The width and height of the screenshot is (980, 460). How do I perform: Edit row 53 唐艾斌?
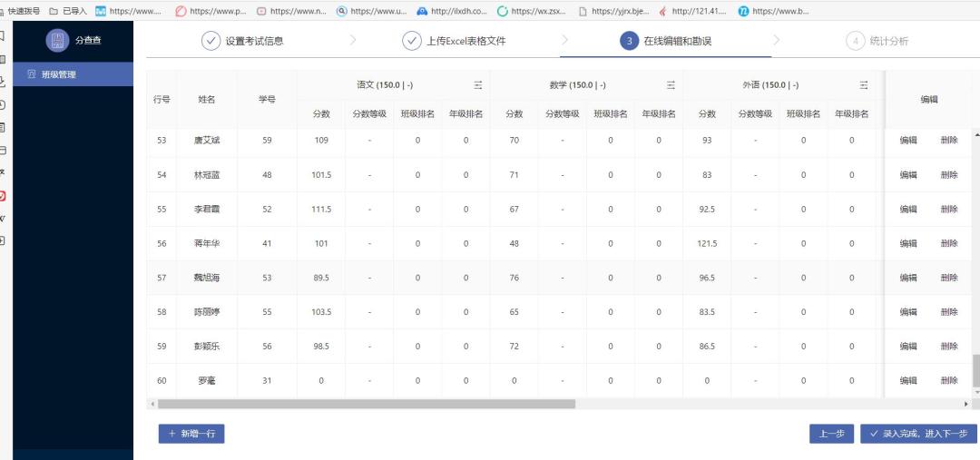908,141
